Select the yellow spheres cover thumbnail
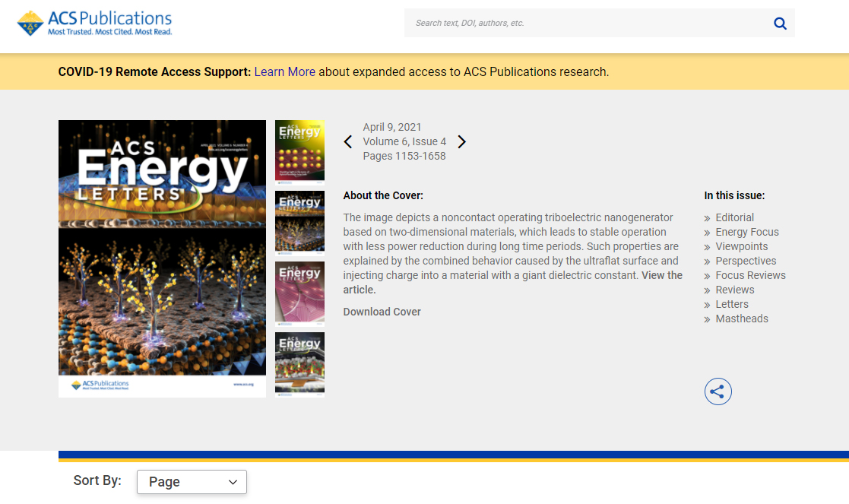This screenshot has height=504, width=849. pos(300,151)
